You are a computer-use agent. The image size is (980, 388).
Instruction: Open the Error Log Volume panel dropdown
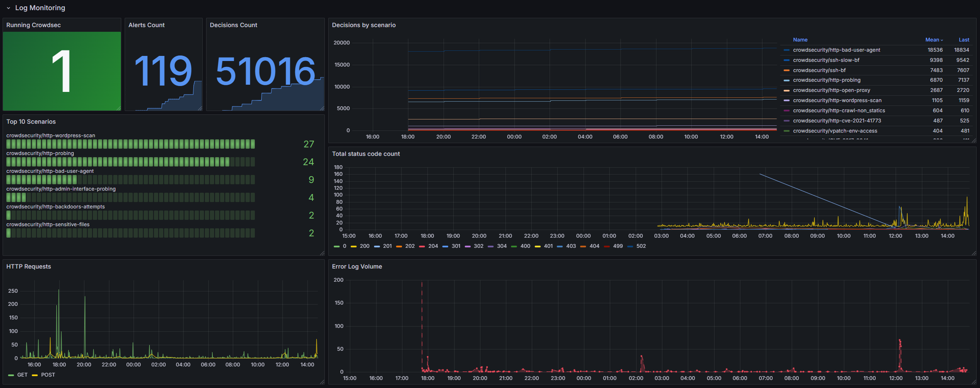pos(357,266)
